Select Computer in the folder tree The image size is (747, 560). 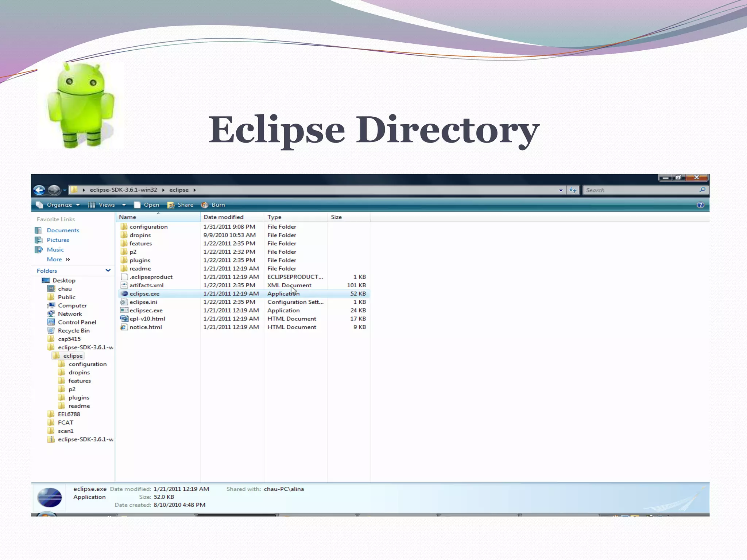click(x=72, y=306)
